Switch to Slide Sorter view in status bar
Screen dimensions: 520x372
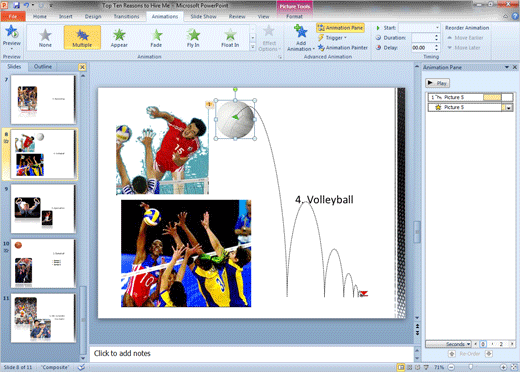pyautogui.click(x=409, y=367)
